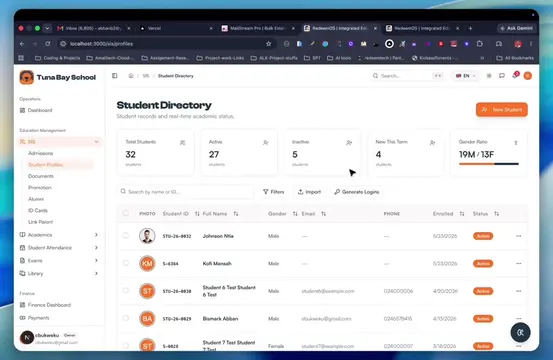553x360 pixels.
Task: Click the New Student button
Action: point(502,110)
